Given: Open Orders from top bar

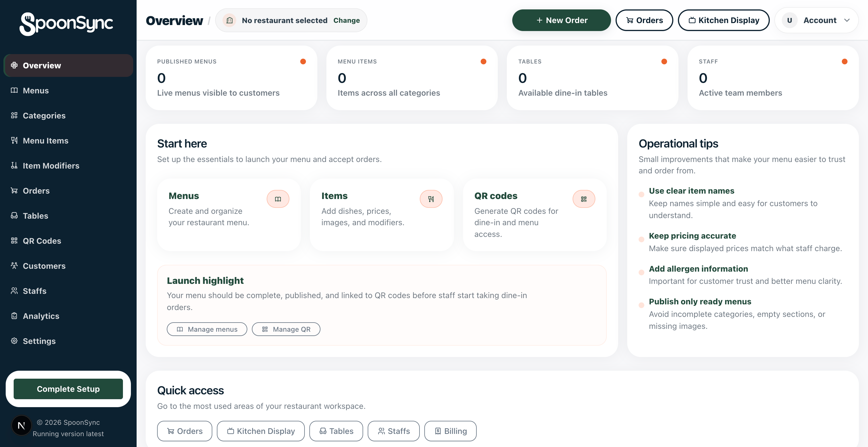Looking at the screenshot, I should coord(644,20).
